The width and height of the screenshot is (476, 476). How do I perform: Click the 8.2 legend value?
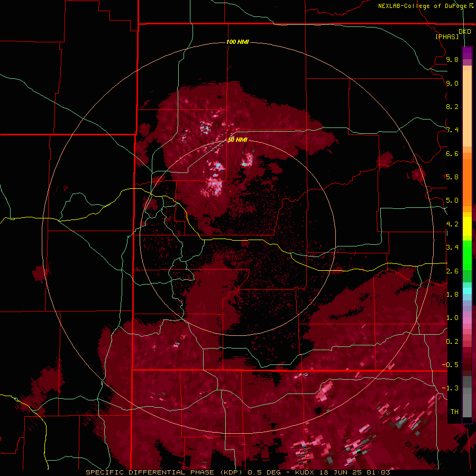(x=452, y=106)
